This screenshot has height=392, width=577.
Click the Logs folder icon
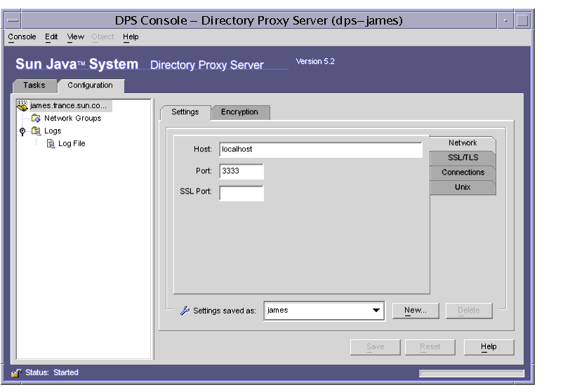point(36,131)
